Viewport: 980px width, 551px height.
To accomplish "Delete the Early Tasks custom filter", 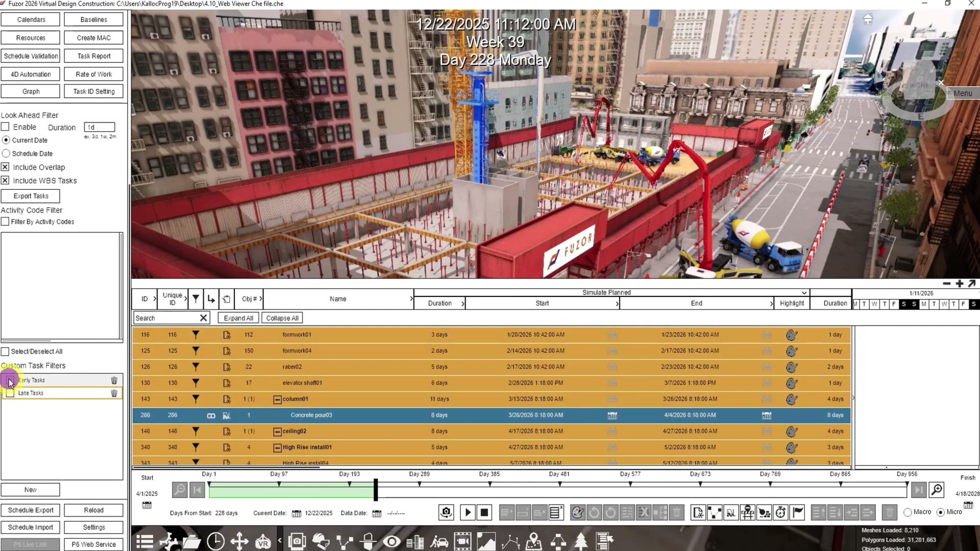I will tap(114, 381).
